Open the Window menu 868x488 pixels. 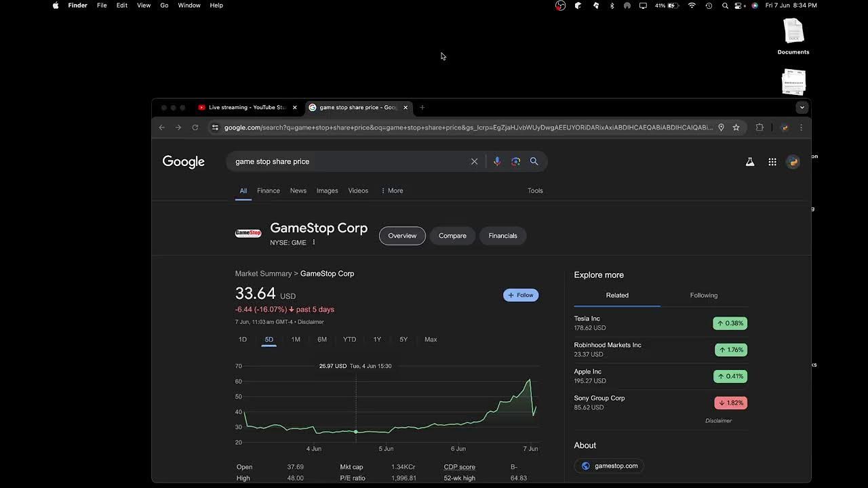[x=189, y=5]
